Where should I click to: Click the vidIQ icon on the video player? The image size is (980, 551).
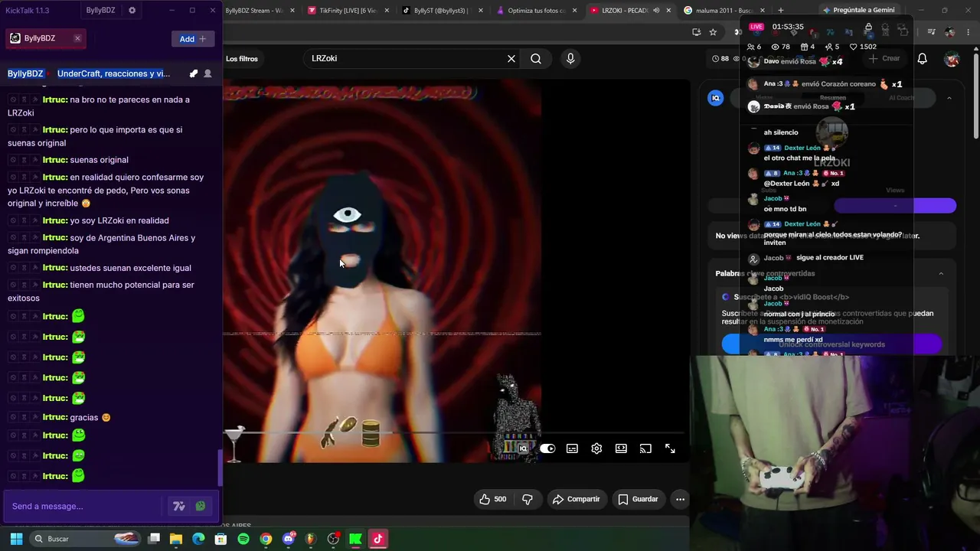[523, 448]
